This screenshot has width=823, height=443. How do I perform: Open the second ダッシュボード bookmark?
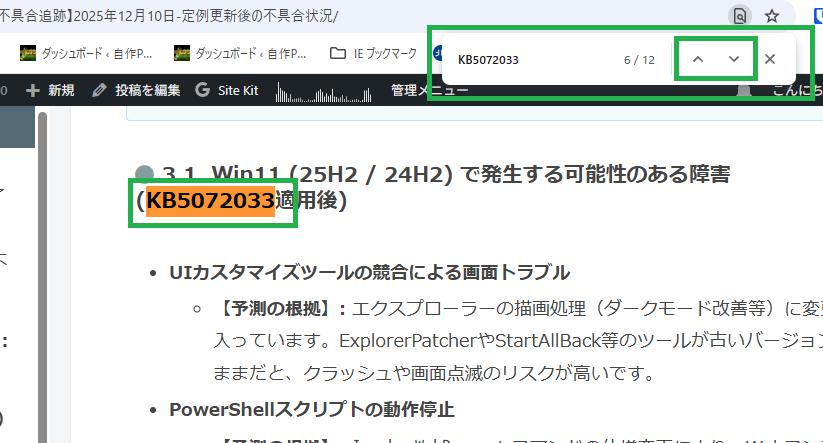pyautogui.click(x=240, y=53)
